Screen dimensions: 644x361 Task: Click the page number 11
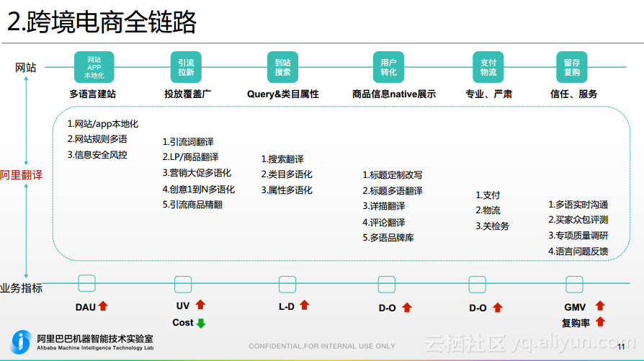[x=621, y=347]
